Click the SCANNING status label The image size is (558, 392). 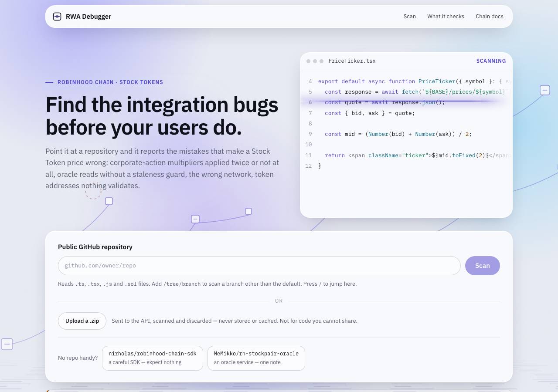pos(491,61)
